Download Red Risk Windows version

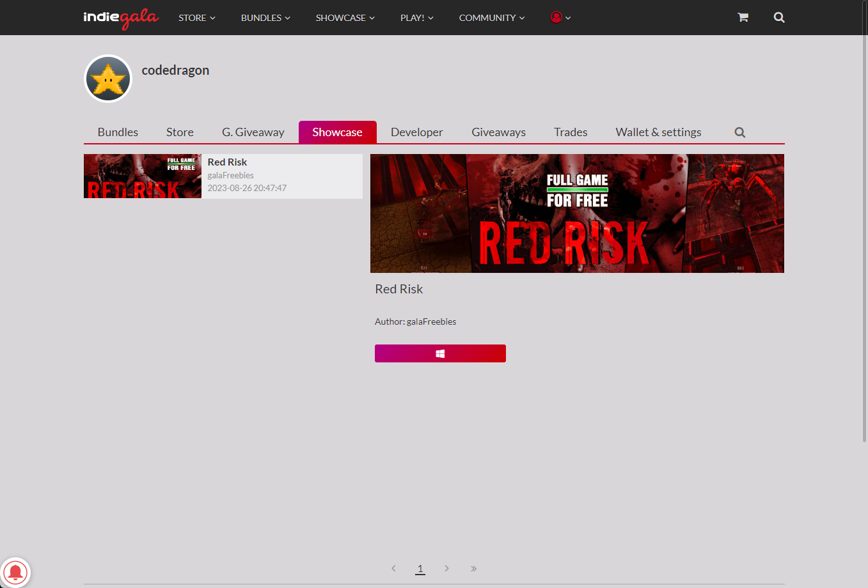coord(440,353)
